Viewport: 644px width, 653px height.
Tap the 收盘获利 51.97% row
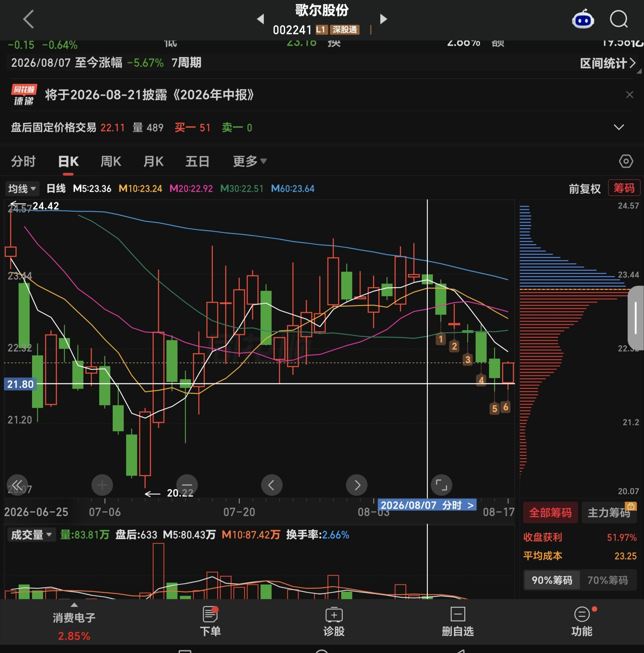coord(580,537)
